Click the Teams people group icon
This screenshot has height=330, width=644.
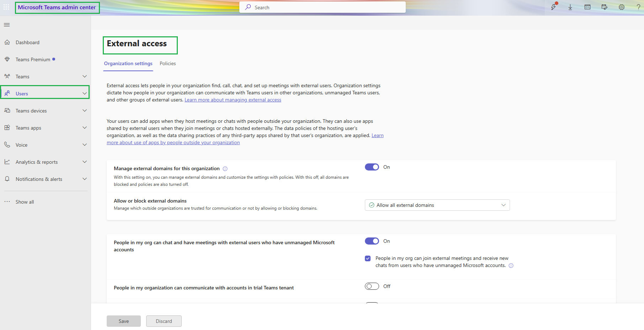tap(7, 77)
